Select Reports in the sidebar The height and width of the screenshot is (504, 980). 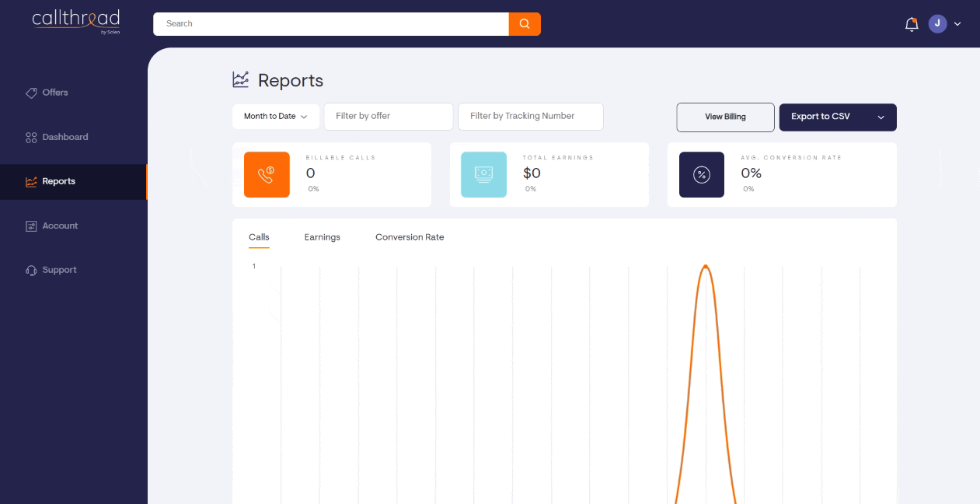(73, 181)
